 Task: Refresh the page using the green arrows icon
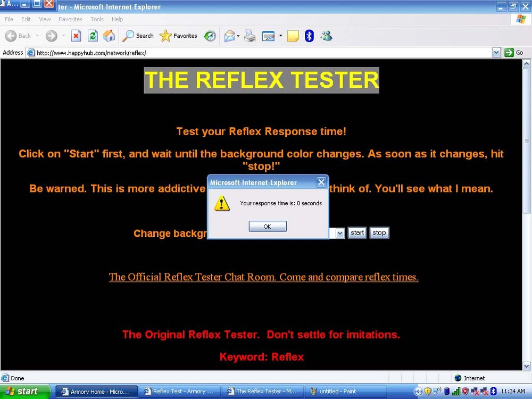93,36
